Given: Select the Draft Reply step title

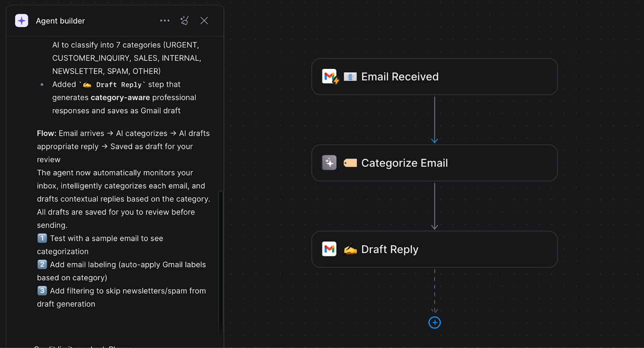Looking at the screenshot, I should click(x=390, y=249).
